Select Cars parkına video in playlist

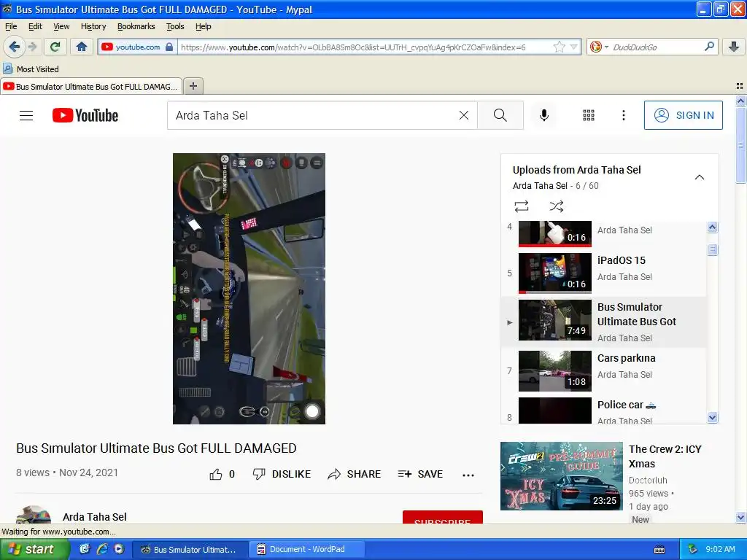pos(605,371)
